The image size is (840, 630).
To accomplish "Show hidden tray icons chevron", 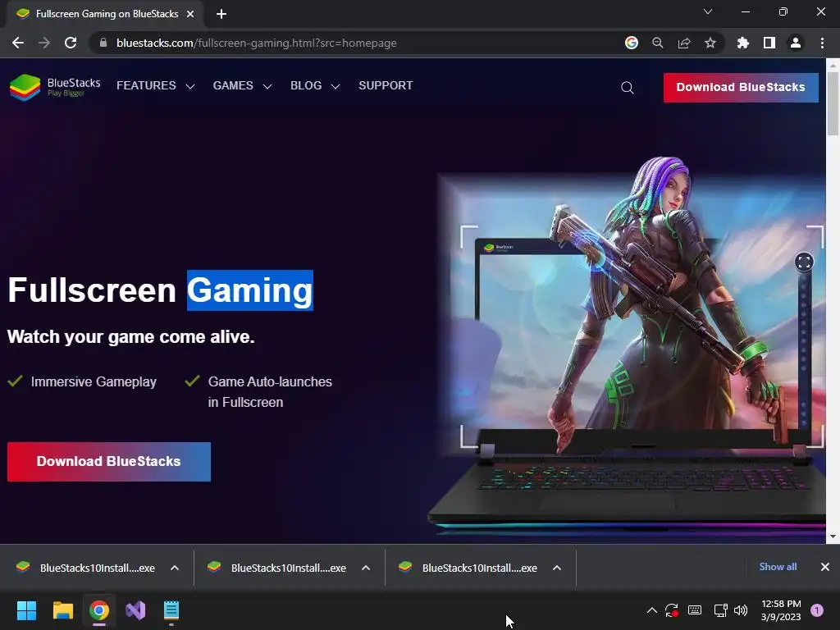I will pyautogui.click(x=652, y=610).
